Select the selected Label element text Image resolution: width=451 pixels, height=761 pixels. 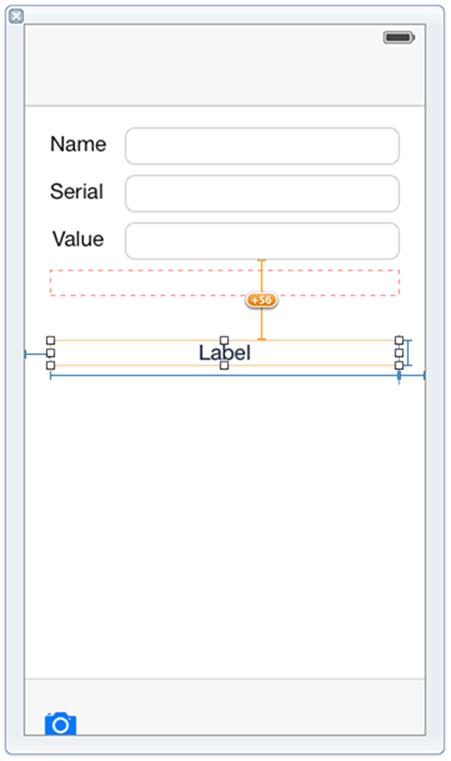(225, 353)
